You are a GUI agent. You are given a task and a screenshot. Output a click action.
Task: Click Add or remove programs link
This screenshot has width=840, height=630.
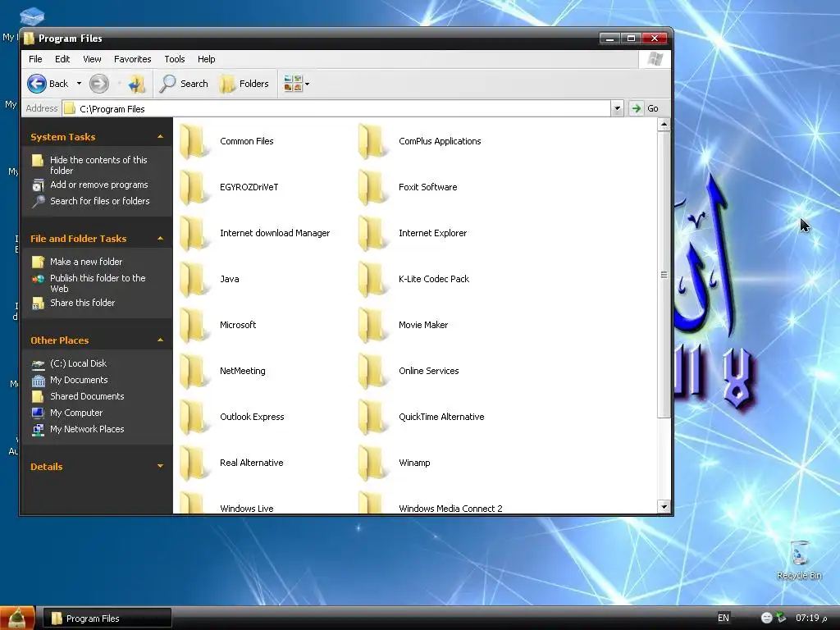coord(99,185)
